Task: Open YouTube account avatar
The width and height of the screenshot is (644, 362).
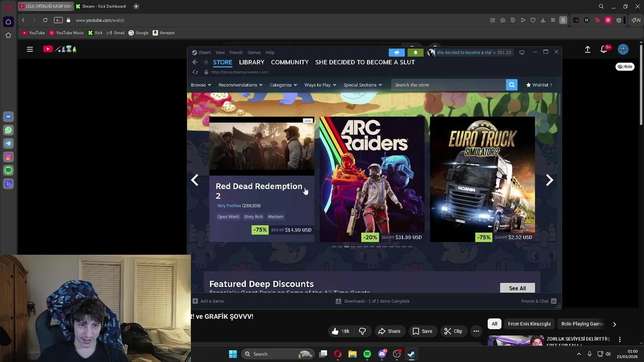Action: pos(623,49)
